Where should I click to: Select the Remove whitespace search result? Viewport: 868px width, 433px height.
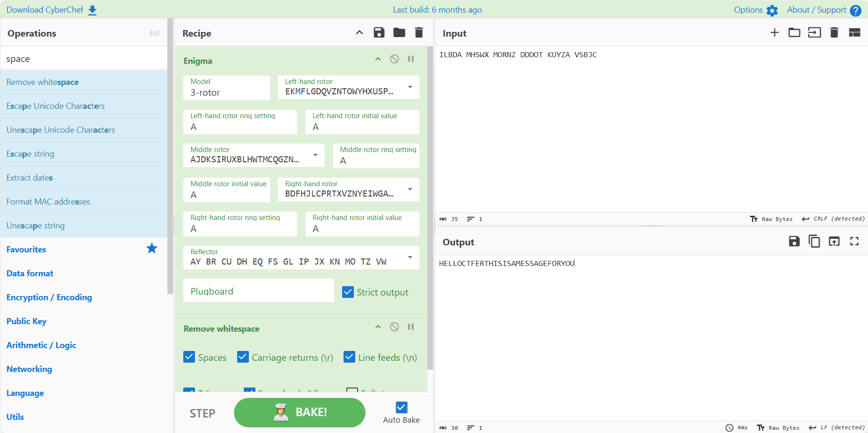(x=84, y=82)
